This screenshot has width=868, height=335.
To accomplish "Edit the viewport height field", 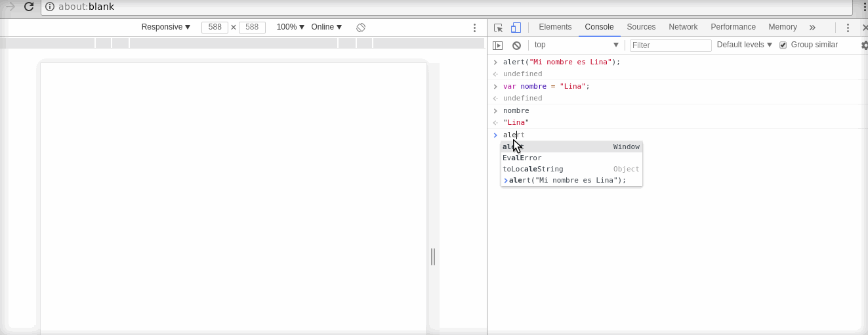I will click(x=252, y=28).
